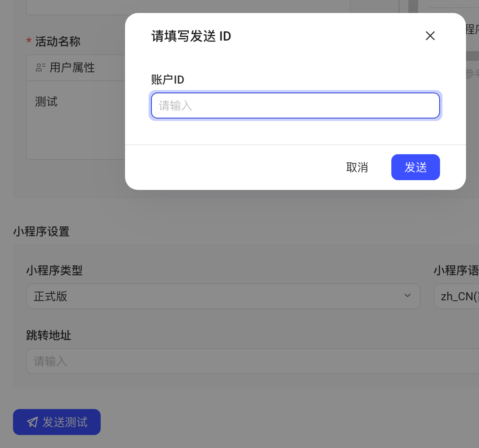The width and height of the screenshot is (479, 448).
Task: Open the zh_CN language dropdown
Action: tap(456, 296)
